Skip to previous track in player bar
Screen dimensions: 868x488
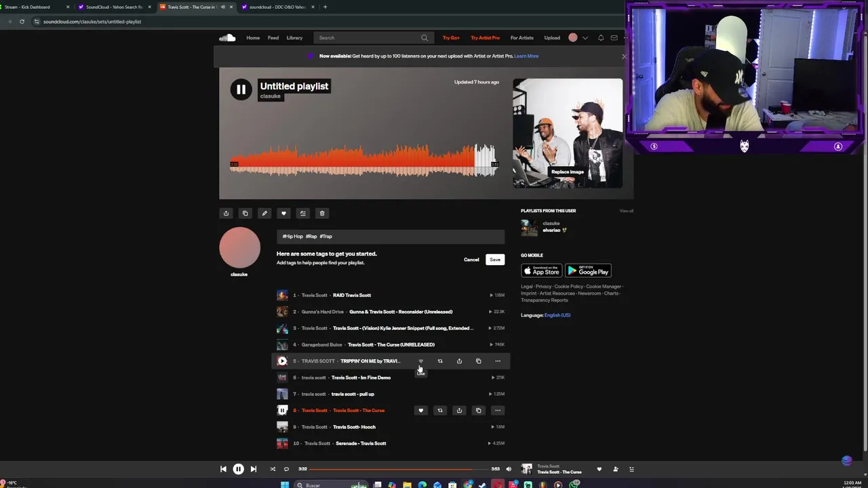[223, 469]
